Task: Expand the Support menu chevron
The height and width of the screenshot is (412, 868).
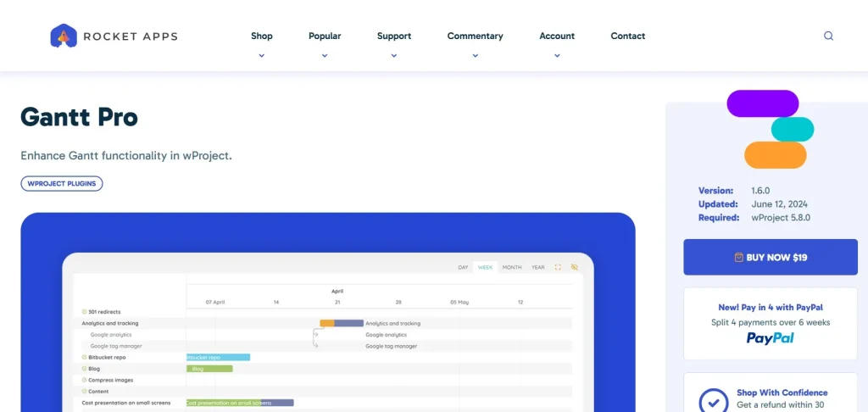Action: 393,55
